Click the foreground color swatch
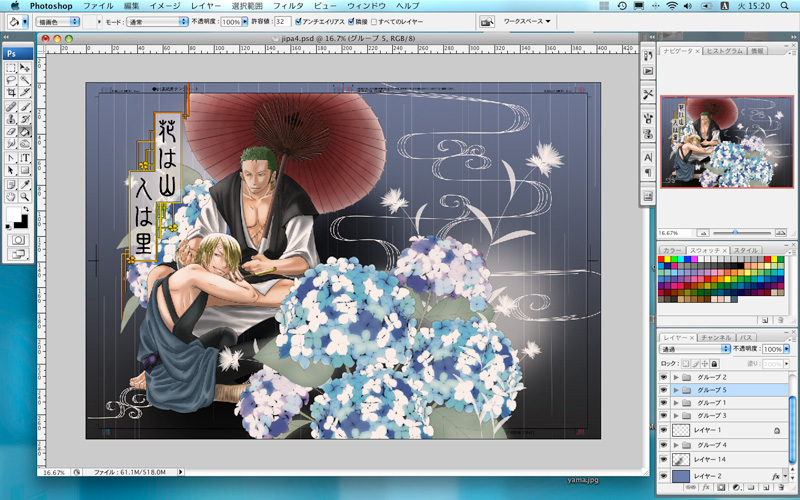The width and height of the screenshot is (800, 500). click(x=13, y=214)
